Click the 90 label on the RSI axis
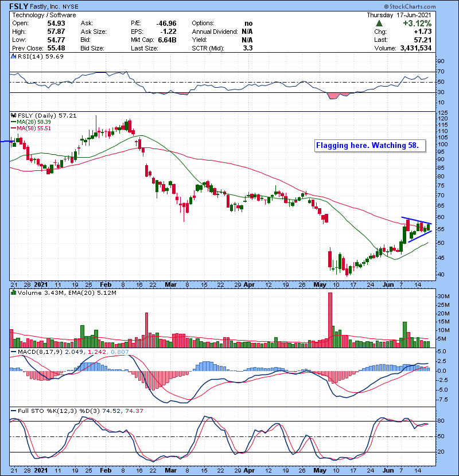Image resolution: width=459 pixels, height=476 pixels. [x=441, y=61]
